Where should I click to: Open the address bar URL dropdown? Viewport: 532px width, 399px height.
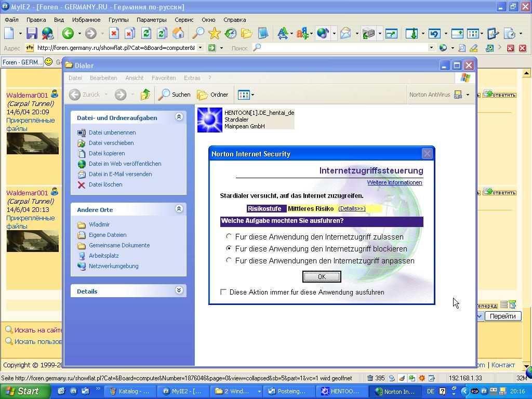[x=200, y=47]
